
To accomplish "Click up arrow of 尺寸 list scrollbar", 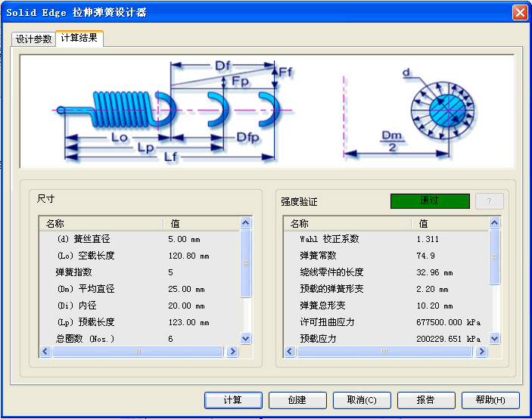I will pyautogui.click(x=245, y=223).
